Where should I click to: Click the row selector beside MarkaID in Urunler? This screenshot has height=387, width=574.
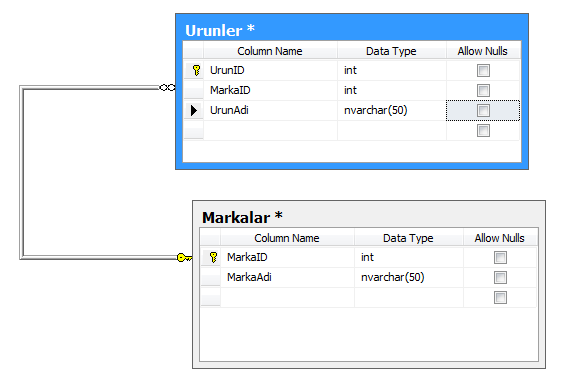coord(194,90)
